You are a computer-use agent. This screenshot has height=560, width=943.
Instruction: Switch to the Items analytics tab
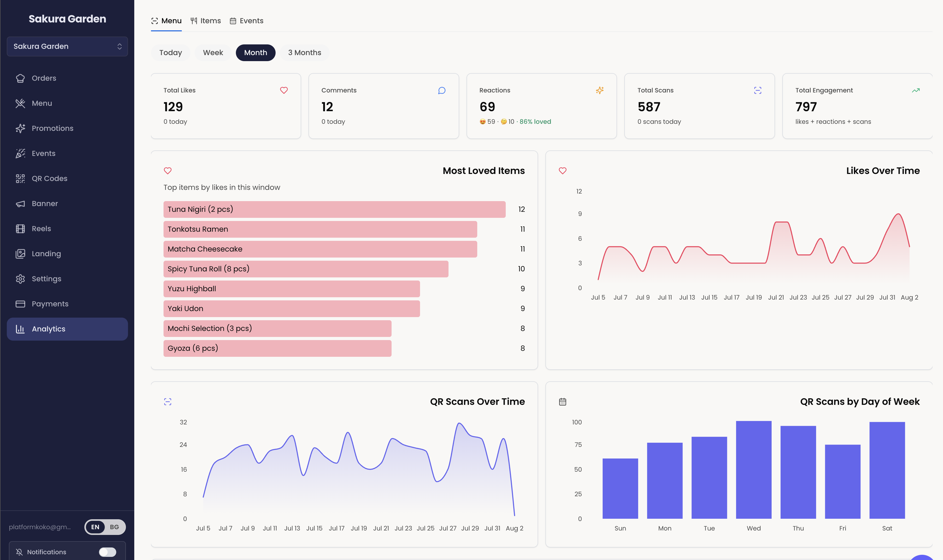[x=206, y=21]
